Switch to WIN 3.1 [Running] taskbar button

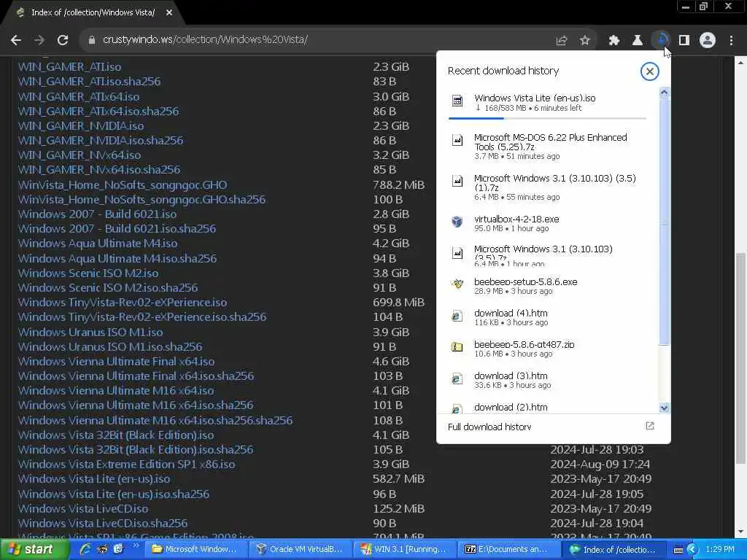click(404, 550)
